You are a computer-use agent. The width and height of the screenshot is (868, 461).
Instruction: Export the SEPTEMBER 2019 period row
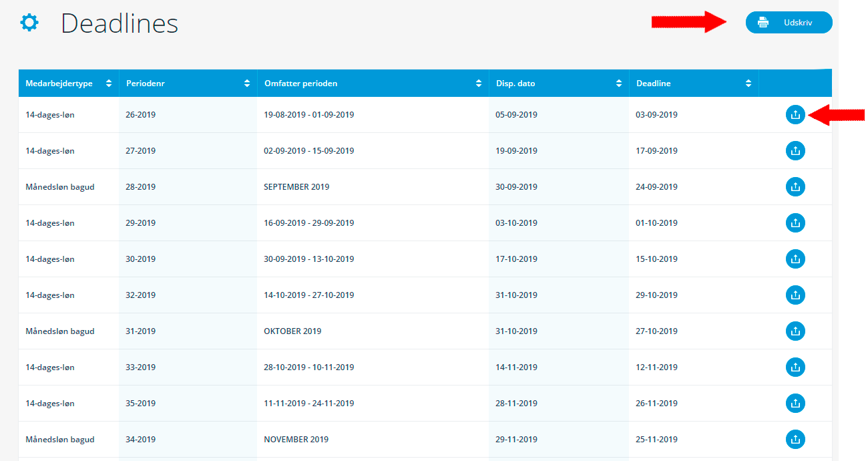coord(795,187)
